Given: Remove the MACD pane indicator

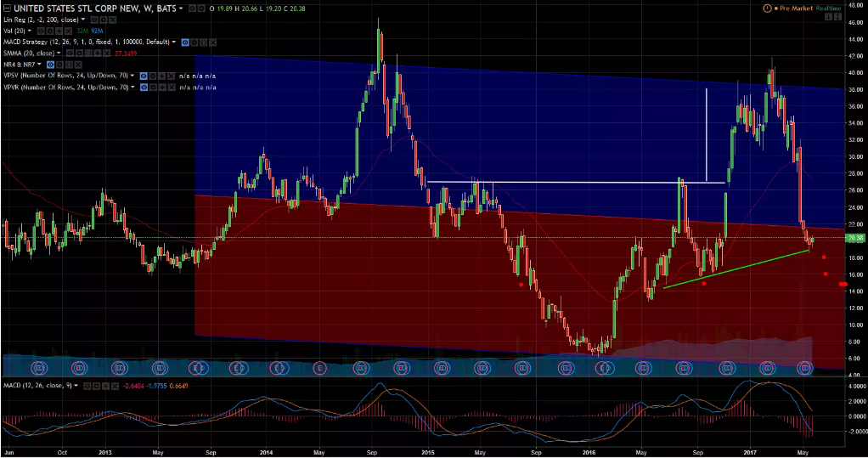Looking at the screenshot, I should [x=115, y=386].
